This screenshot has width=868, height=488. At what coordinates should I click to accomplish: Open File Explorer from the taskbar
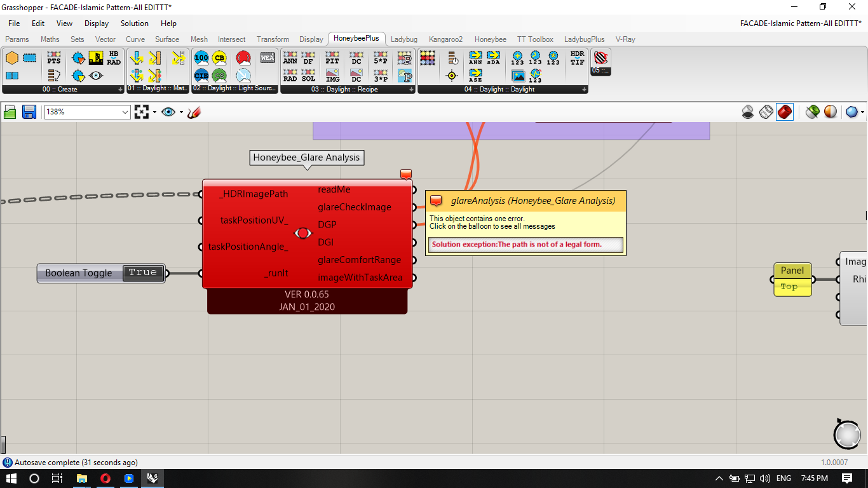(x=81, y=478)
